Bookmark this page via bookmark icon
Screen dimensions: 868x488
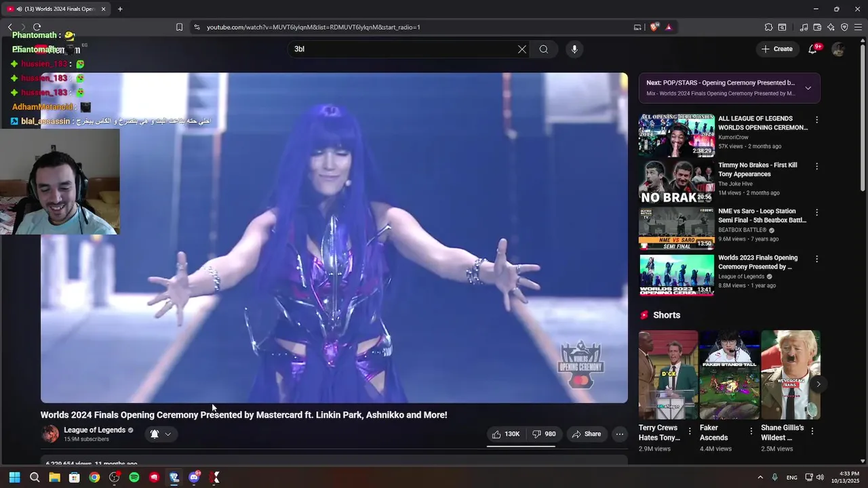[x=179, y=27]
